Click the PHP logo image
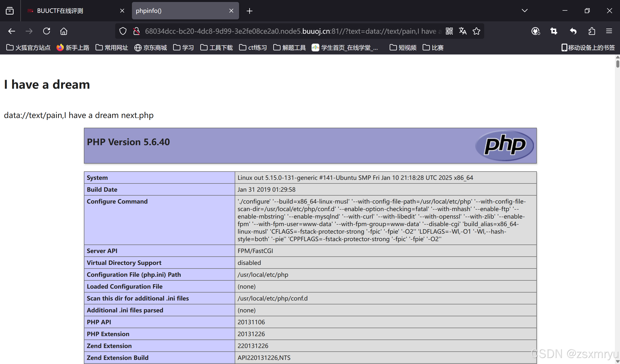 tap(504, 146)
